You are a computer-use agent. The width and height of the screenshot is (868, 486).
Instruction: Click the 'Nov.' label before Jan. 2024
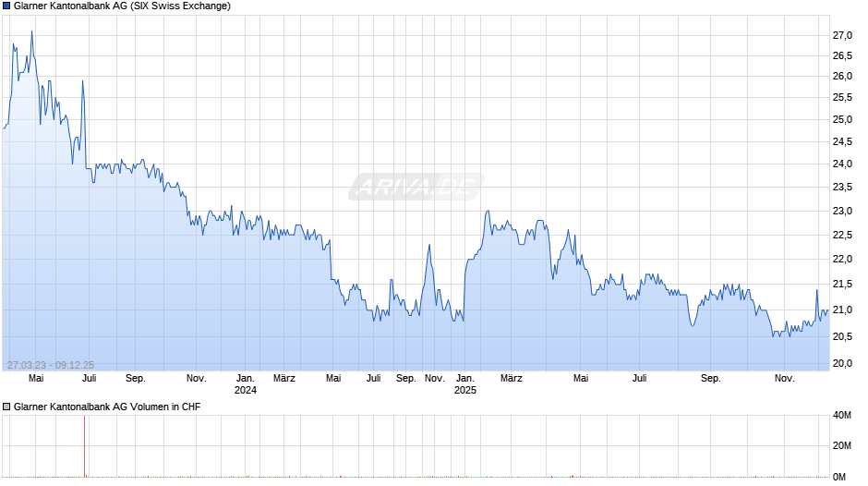(197, 379)
